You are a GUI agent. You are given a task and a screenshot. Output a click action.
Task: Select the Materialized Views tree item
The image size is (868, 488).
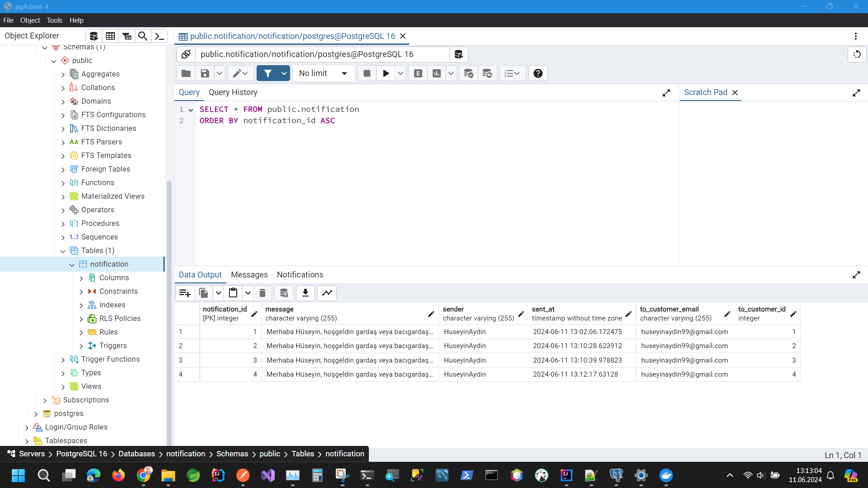point(113,196)
